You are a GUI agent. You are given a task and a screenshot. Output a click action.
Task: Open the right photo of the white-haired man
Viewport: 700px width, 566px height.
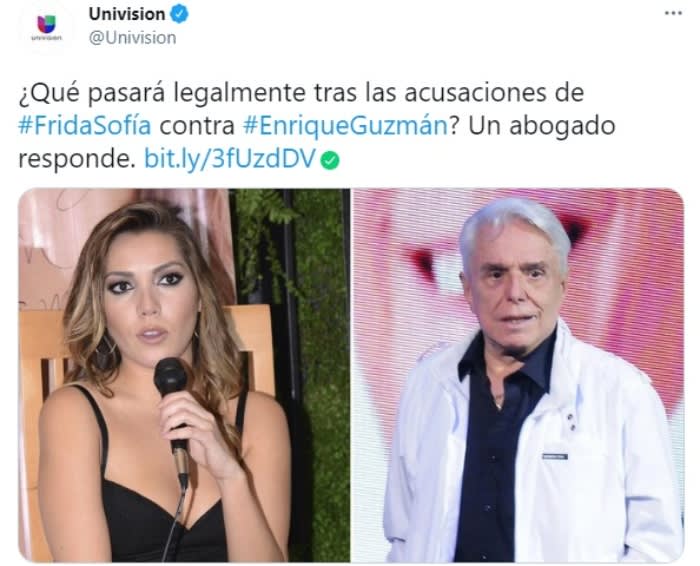tap(518, 375)
